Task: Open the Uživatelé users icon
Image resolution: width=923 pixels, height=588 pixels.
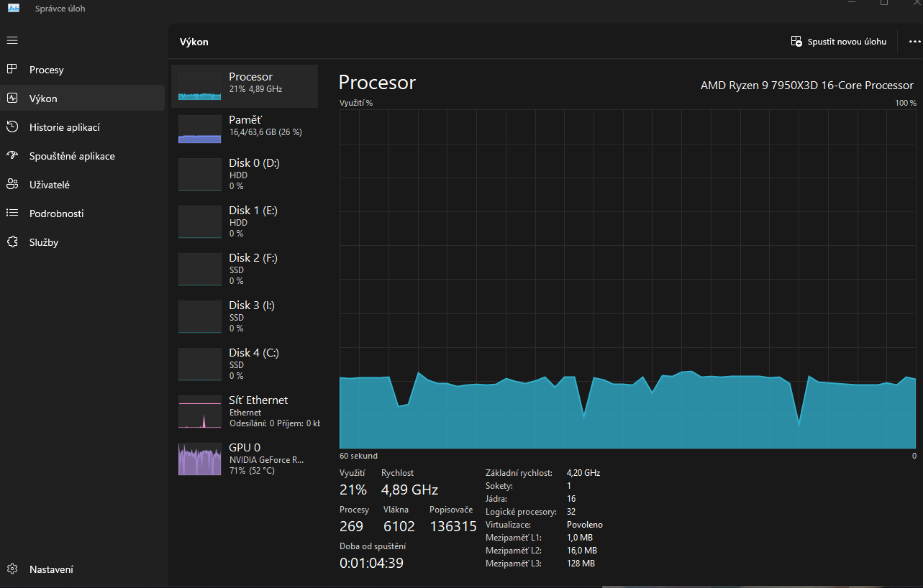Action: pyautogui.click(x=12, y=185)
